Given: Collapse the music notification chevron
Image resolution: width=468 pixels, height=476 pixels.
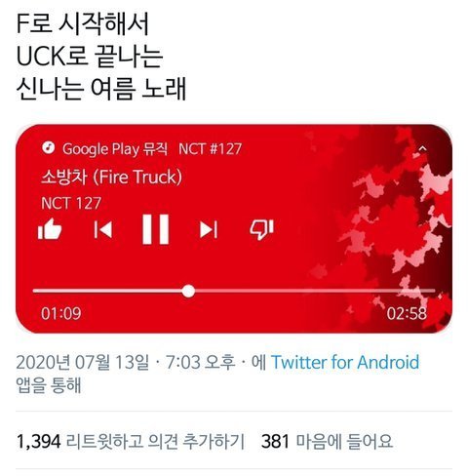Looking at the screenshot, I should (x=422, y=148).
